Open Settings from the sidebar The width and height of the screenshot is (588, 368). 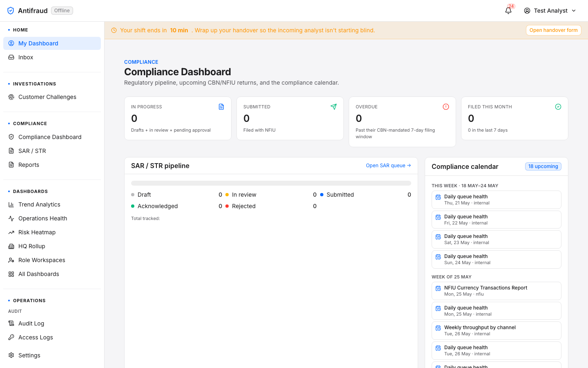[52, 355]
